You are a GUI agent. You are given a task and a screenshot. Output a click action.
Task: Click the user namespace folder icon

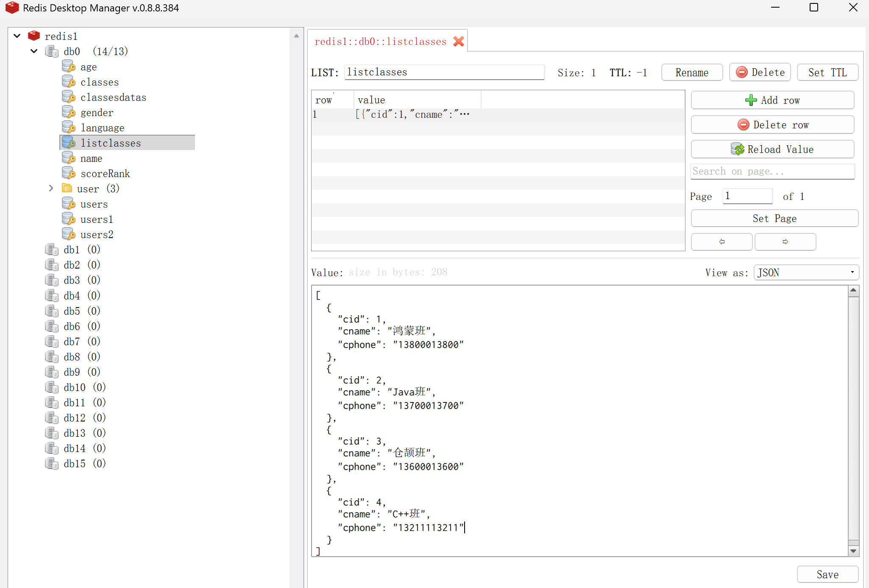pyautogui.click(x=67, y=188)
